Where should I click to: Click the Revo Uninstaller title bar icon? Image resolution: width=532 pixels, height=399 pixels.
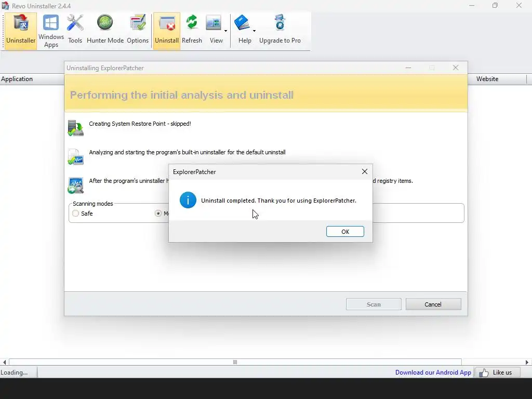(x=5, y=6)
